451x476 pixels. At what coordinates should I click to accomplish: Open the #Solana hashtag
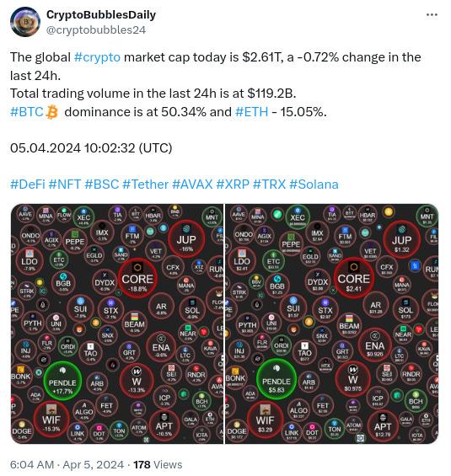[x=314, y=185]
